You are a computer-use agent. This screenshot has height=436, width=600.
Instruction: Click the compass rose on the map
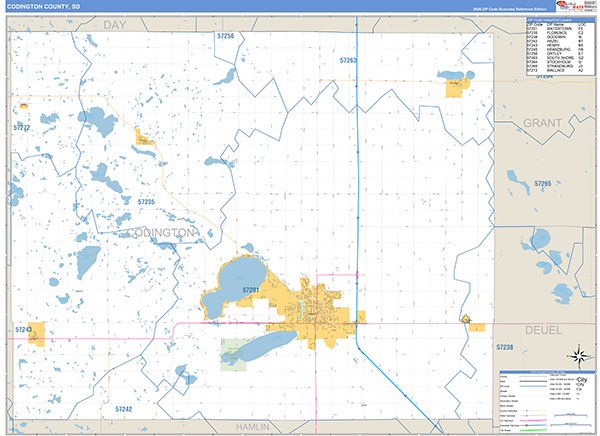tap(577, 355)
